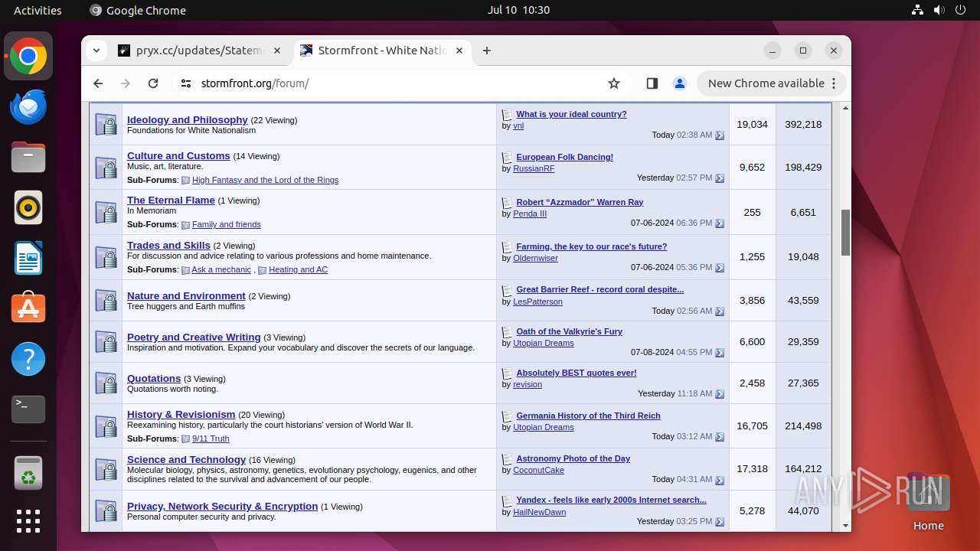This screenshot has height=551, width=980.
Task: Open the Science and Technology forum
Action: 186,459
